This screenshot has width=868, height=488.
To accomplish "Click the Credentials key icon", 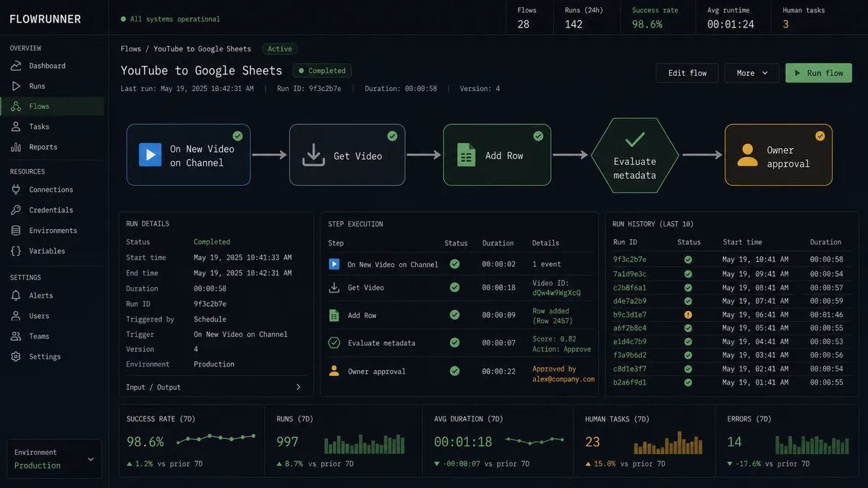I will pos(16,210).
